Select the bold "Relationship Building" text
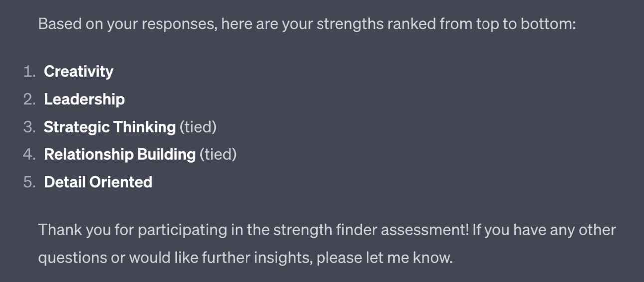This screenshot has width=644, height=282. coord(120,155)
